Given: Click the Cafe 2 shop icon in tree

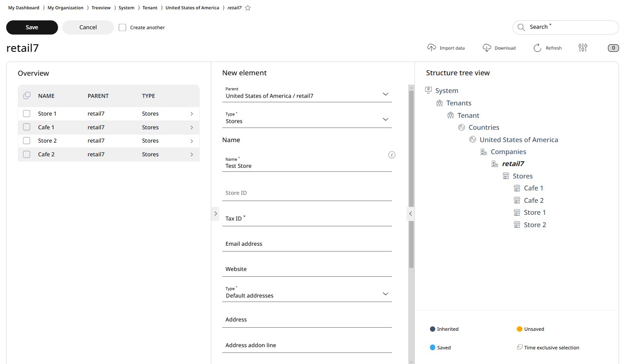Looking at the screenshot, I should [x=517, y=200].
